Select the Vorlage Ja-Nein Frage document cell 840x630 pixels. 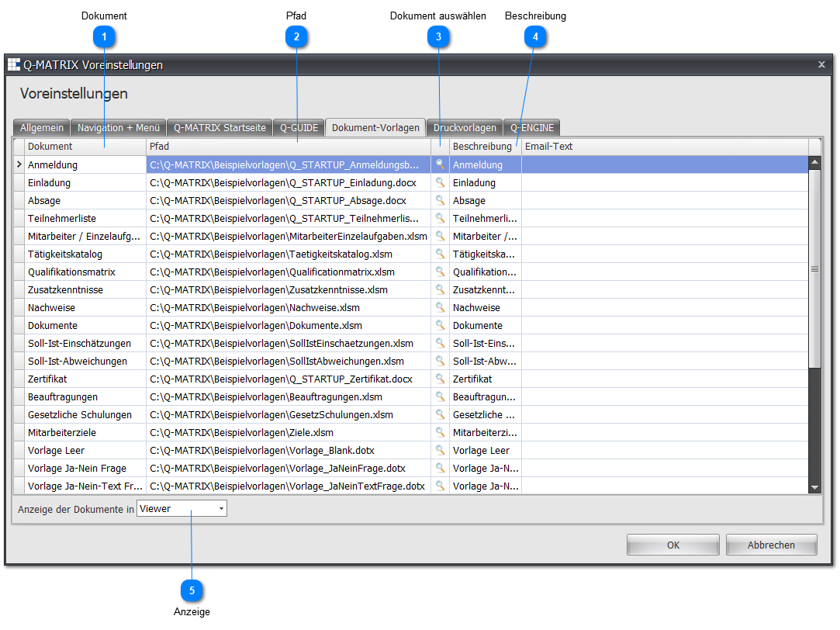[85, 468]
